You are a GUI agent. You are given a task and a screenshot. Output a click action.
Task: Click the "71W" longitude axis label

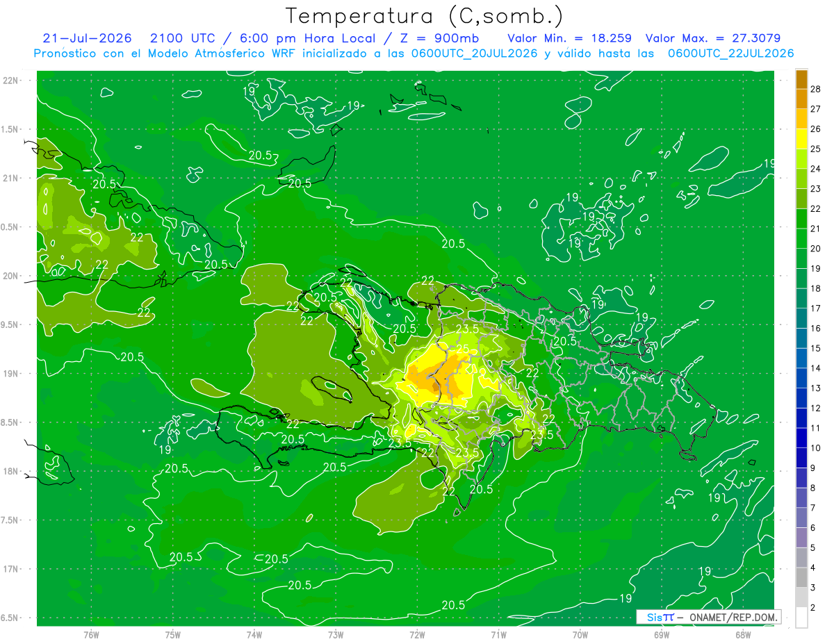(x=498, y=634)
